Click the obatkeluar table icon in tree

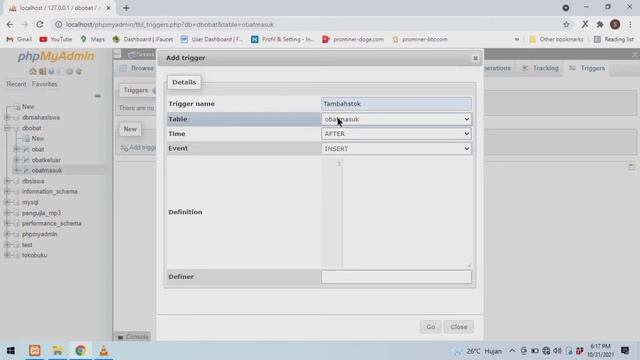[x=26, y=160]
